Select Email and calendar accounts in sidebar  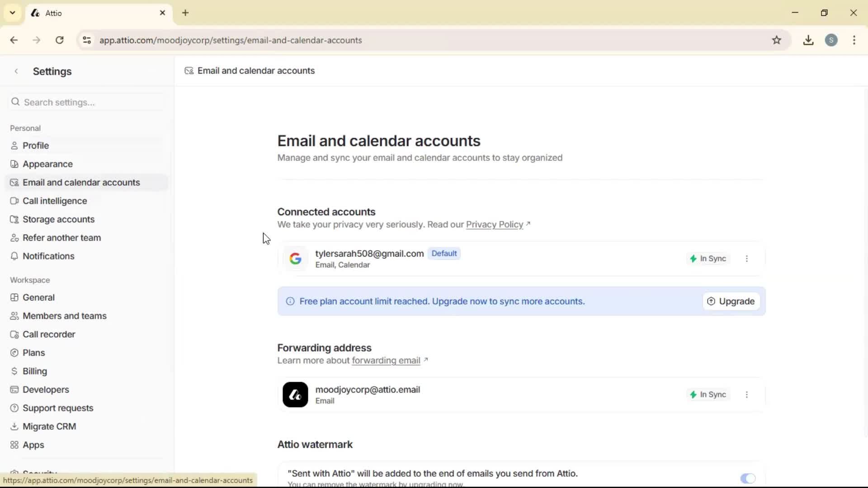click(x=87, y=183)
